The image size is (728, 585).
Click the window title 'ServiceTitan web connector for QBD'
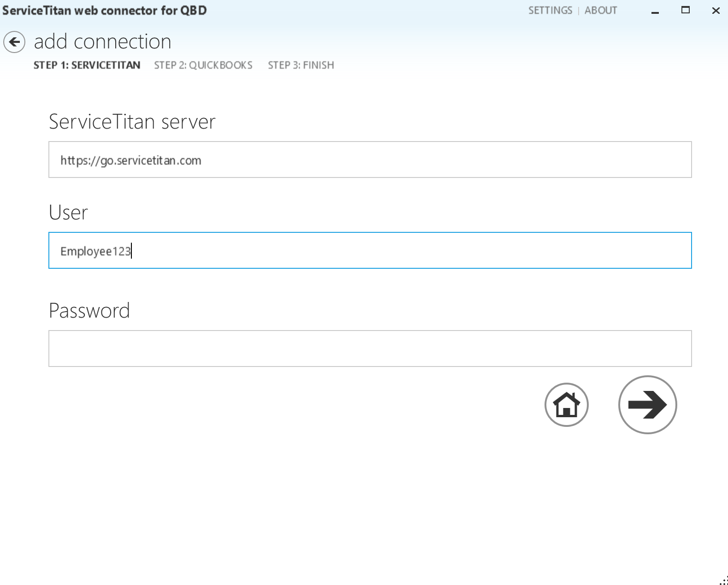105,10
